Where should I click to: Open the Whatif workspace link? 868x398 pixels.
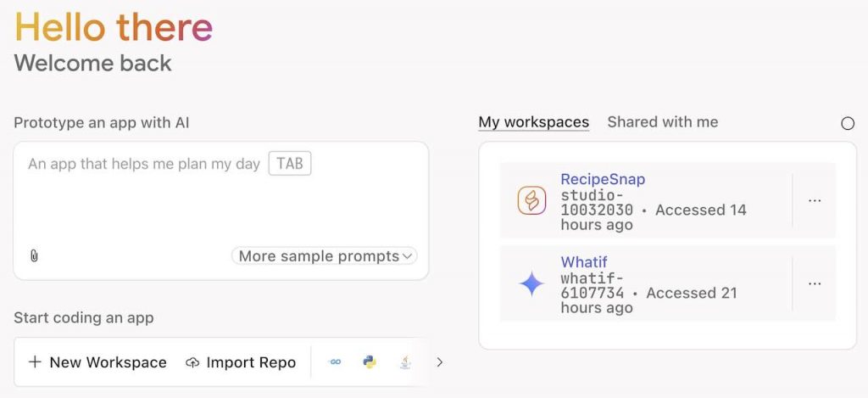pos(584,262)
